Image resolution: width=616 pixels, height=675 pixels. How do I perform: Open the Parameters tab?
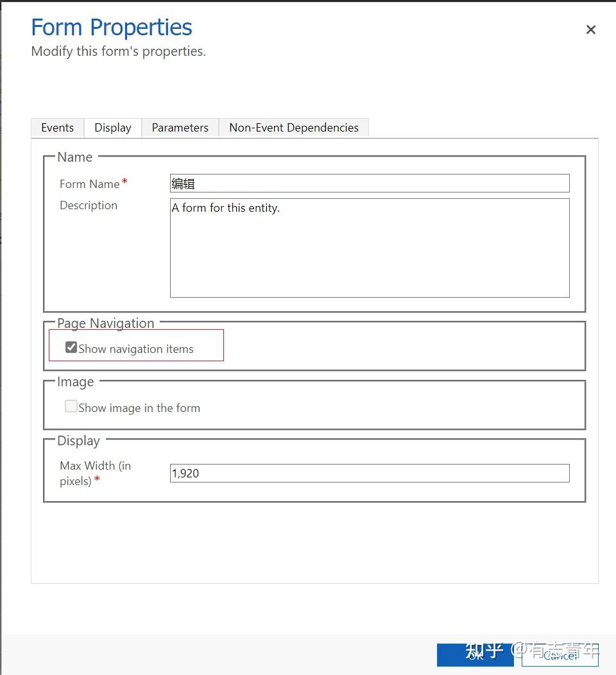[x=180, y=128]
